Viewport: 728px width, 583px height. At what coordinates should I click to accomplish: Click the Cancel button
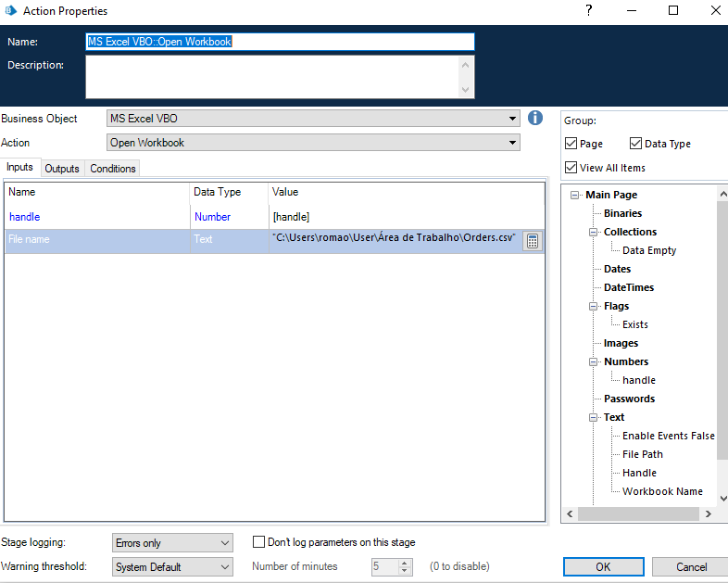[x=690, y=567]
